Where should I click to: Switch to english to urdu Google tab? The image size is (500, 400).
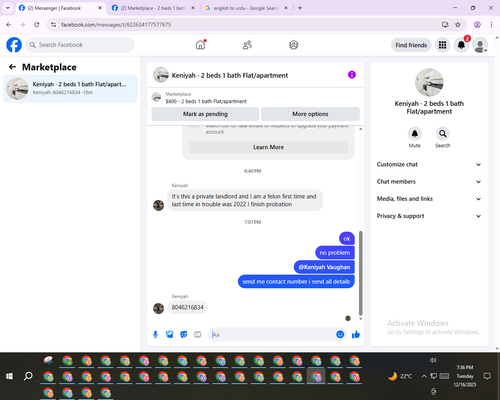(246, 8)
